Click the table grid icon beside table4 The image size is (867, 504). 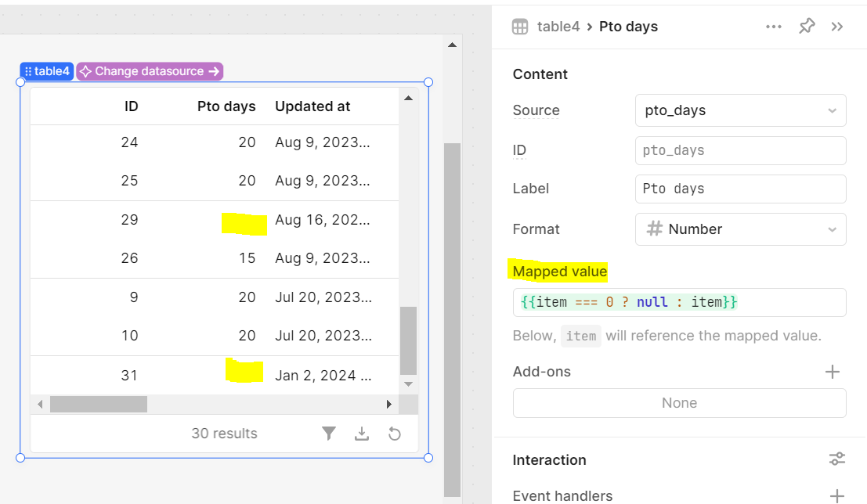(519, 26)
